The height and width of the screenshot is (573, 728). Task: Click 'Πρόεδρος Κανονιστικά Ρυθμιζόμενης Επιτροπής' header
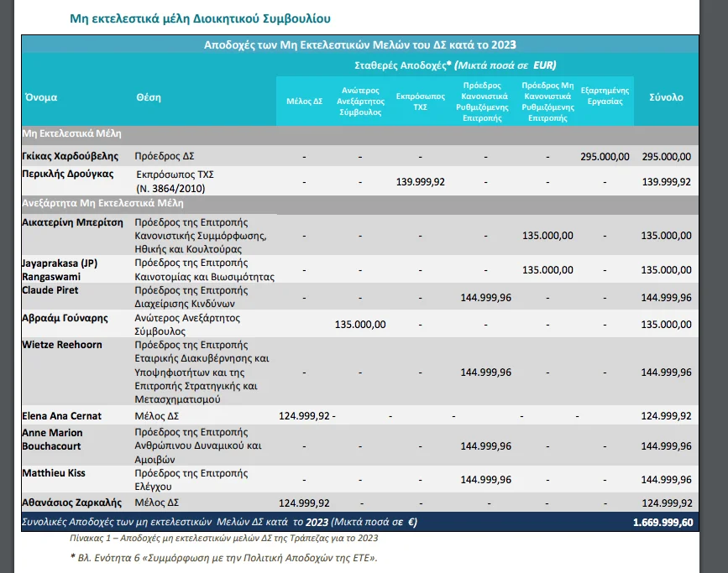482,102
